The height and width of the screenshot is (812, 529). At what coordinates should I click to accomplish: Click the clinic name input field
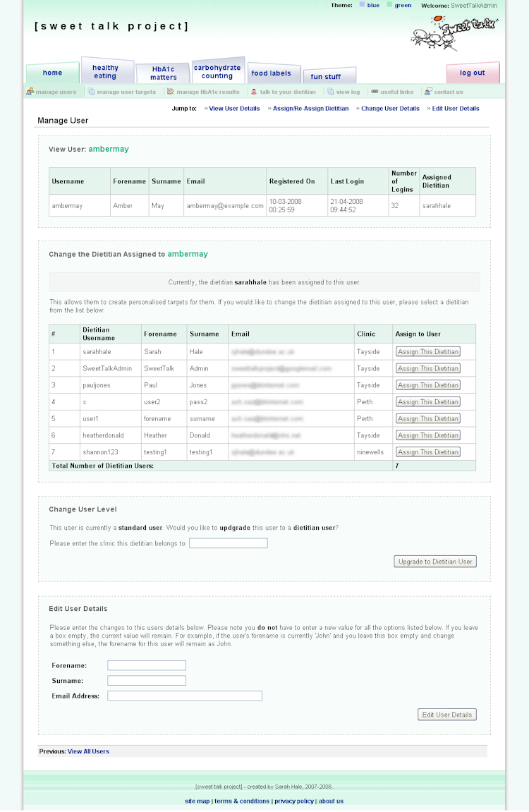tap(229, 543)
